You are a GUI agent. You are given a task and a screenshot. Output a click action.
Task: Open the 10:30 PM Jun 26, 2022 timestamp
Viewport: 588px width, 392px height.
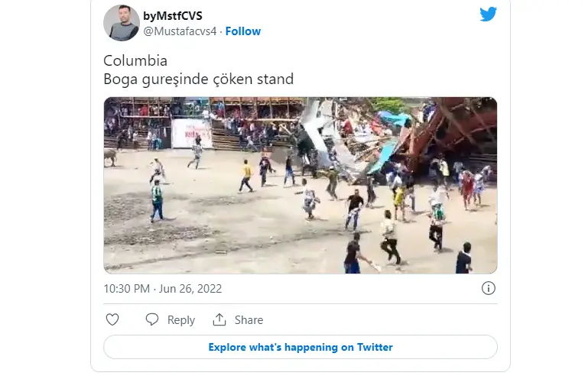pos(163,289)
